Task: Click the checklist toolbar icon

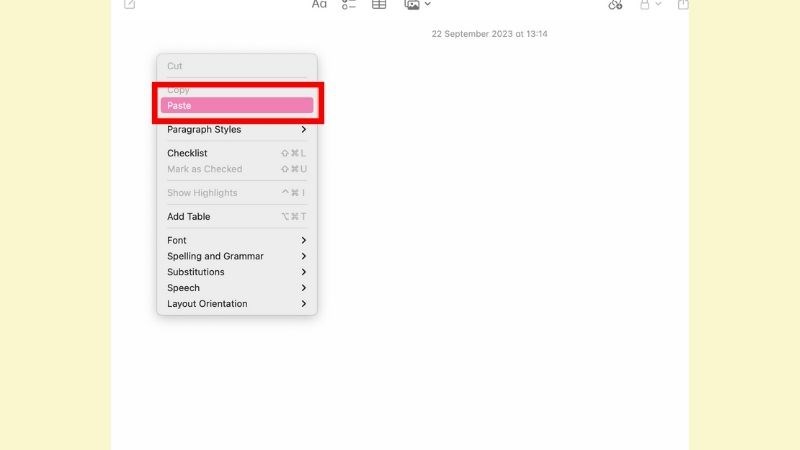Action: 349,4
